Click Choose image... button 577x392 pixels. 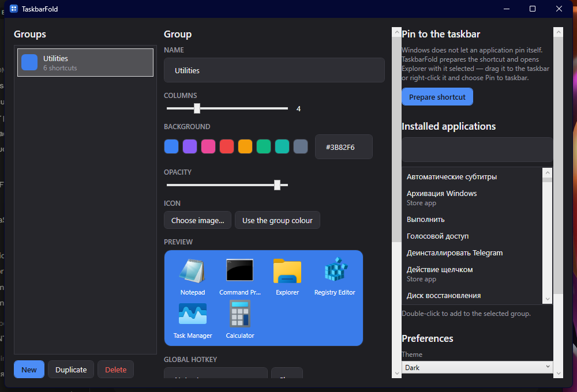(x=197, y=220)
